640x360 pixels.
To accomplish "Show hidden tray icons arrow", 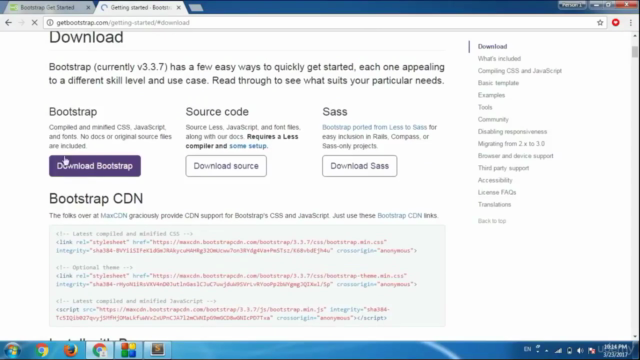I will pyautogui.click(x=547, y=350).
